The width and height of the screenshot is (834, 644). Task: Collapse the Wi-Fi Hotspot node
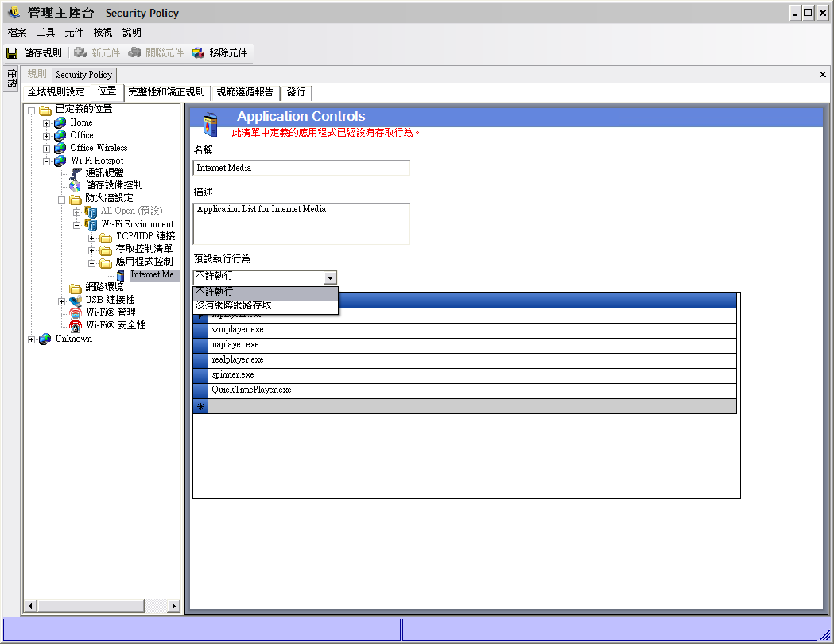46,161
